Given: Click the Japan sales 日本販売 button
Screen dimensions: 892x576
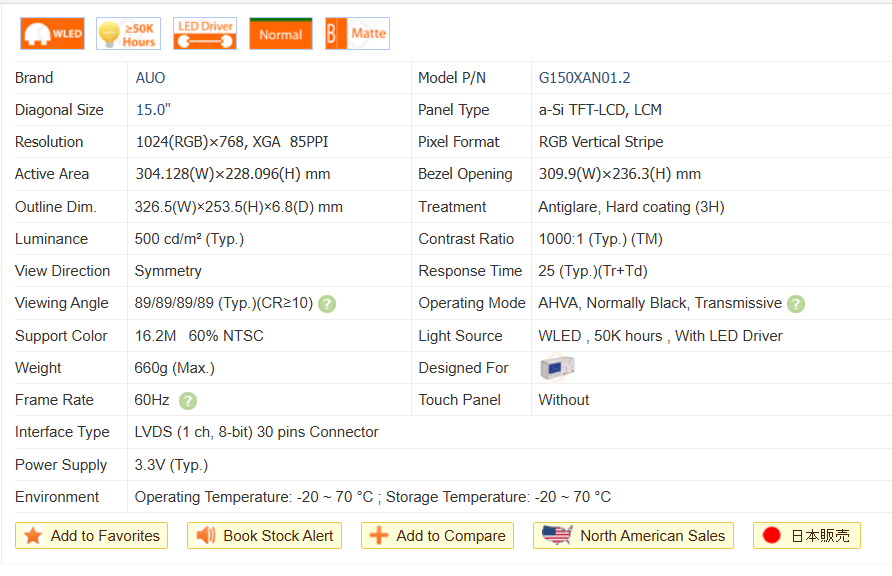Looking at the screenshot, I should tap(807, 536).
